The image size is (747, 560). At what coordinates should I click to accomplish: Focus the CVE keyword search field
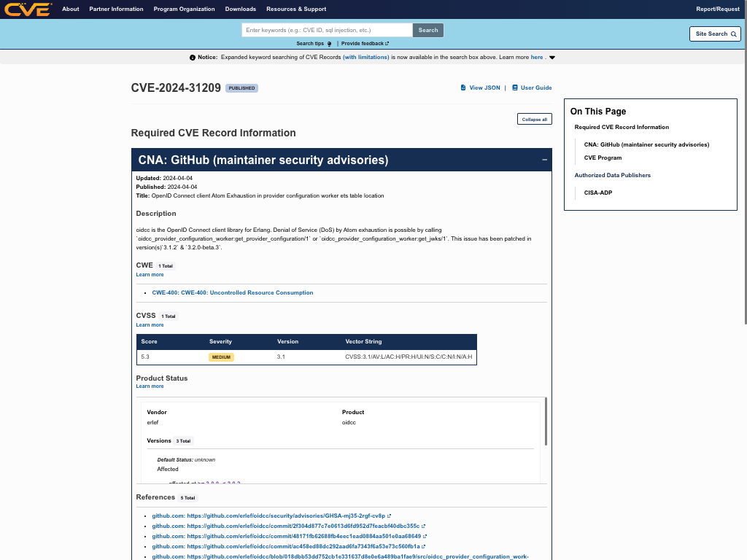click(328, 30)
